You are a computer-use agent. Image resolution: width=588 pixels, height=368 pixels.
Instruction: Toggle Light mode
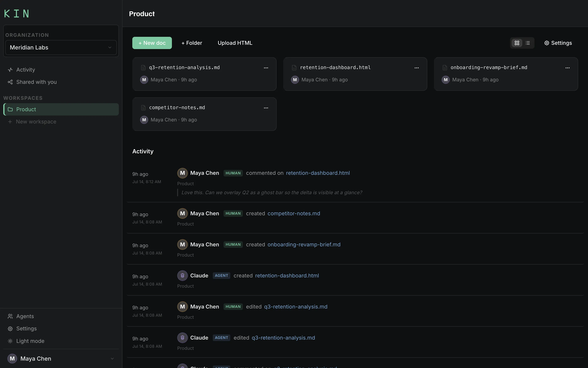pyautogui.click(x=61, y=341)
